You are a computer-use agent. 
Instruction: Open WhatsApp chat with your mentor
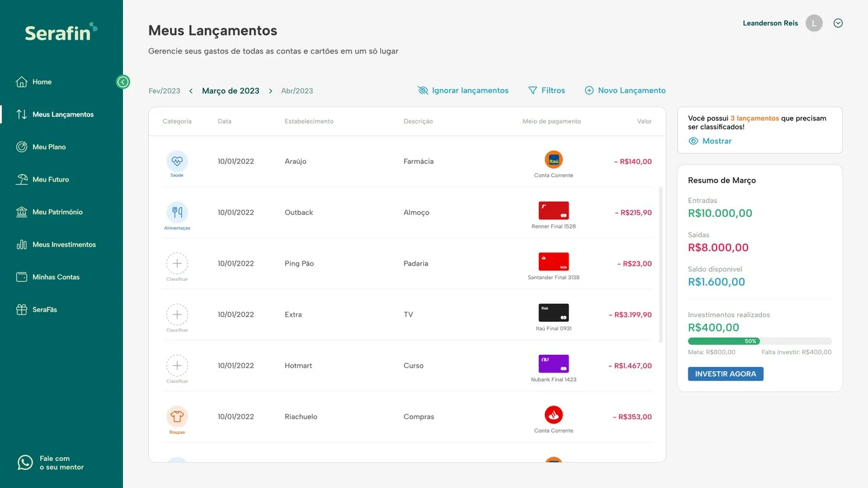click(x=51, y=463)
